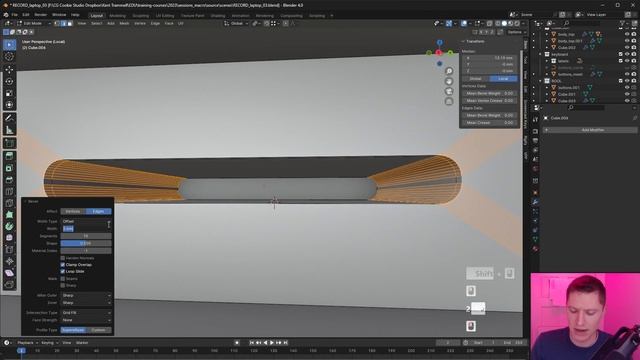Open the Miter Outer dropdown
Viewport: 640px width, 360px height.
pyautogui.click(x=86, y=295)
